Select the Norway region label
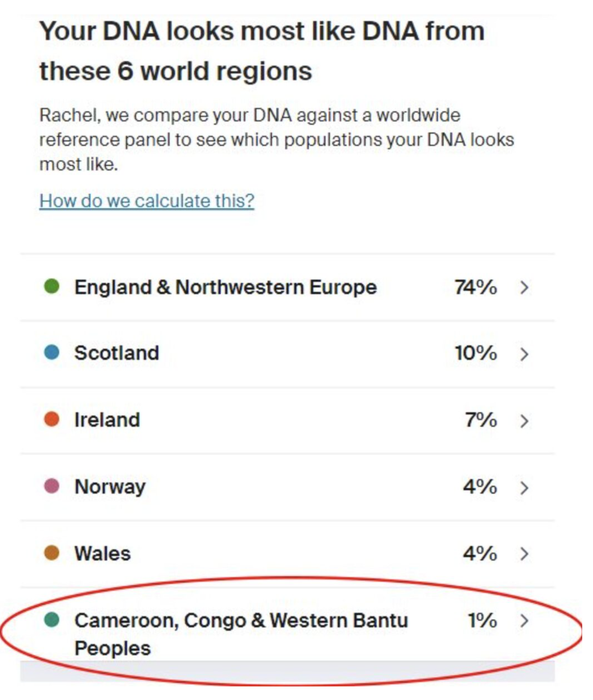This screenshot has width=593, height=700. [110, 487]
